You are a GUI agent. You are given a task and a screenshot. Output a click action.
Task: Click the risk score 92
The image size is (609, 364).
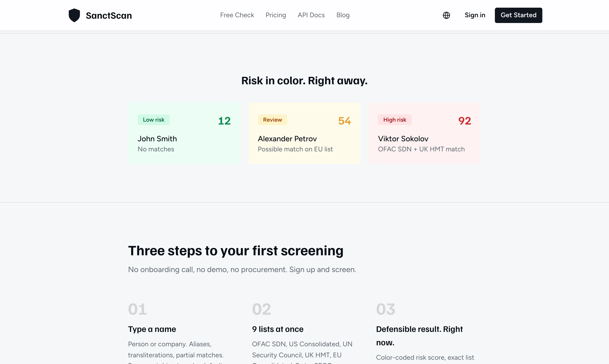pos(465,121)
